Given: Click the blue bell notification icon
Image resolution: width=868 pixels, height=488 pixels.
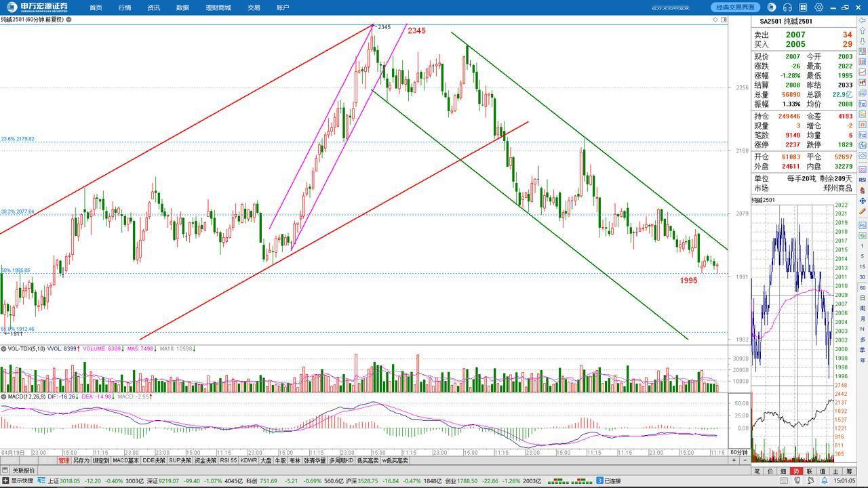Looking at the screenshot, I should [x=823, y=481].
